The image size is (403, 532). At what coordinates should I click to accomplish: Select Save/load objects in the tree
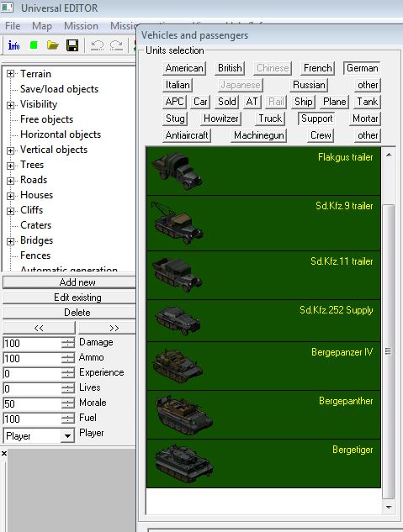point(59,89)
